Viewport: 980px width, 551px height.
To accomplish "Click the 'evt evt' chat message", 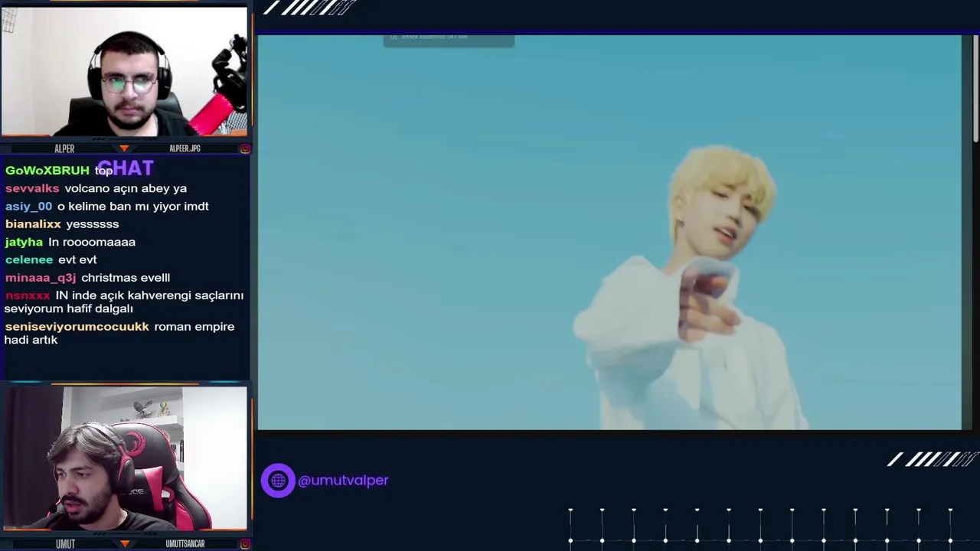I will pyautogui.click(x=77, y=260).
